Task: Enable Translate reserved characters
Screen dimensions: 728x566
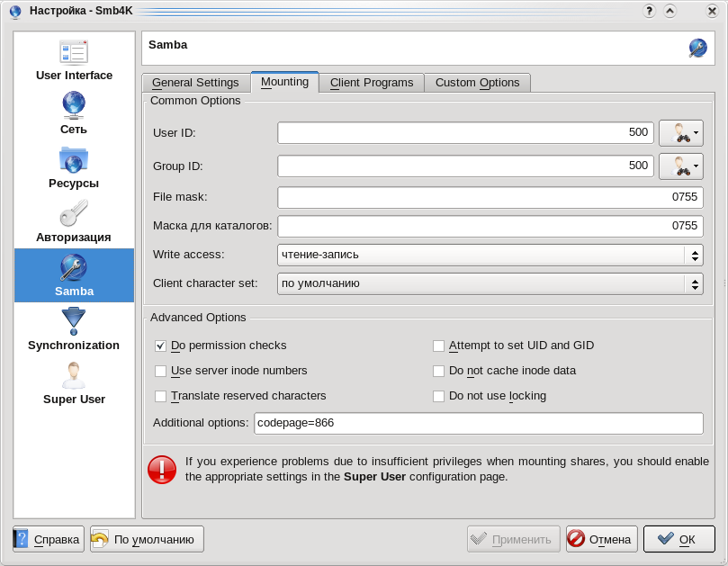Action: coord(161,396)
